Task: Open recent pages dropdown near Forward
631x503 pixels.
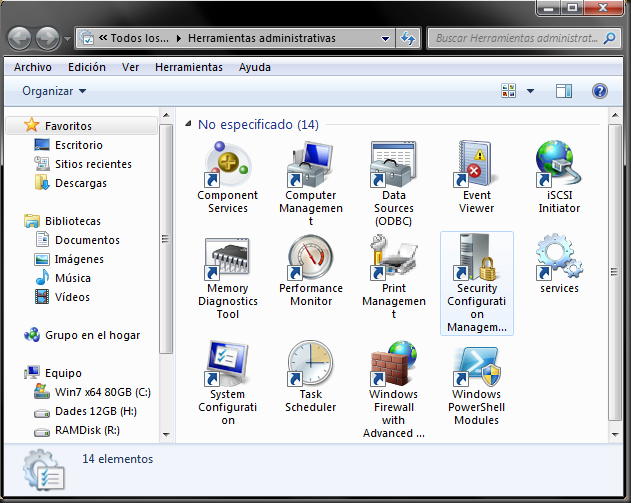Action: tap(67, 39)
